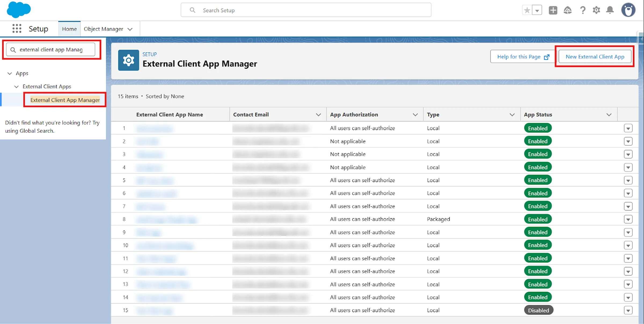Open row 7 actions dropdown
The image size is (644, 324).
[628, 206]
